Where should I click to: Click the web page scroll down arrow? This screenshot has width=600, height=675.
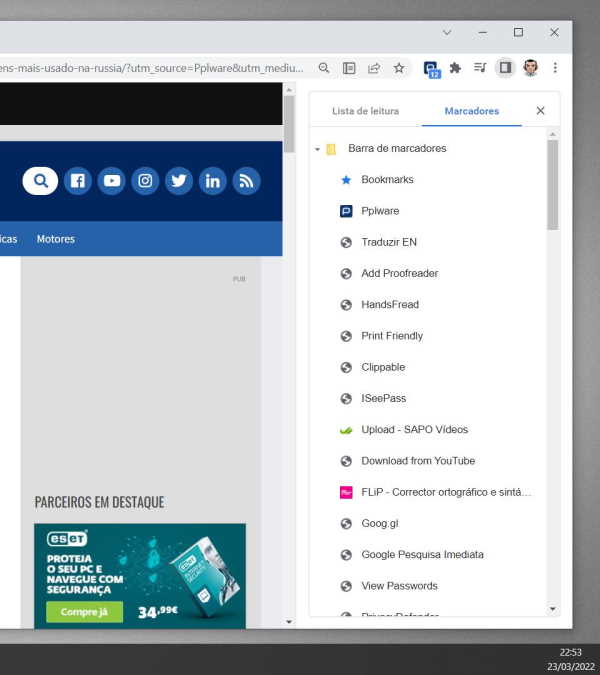tap(289, 622)
